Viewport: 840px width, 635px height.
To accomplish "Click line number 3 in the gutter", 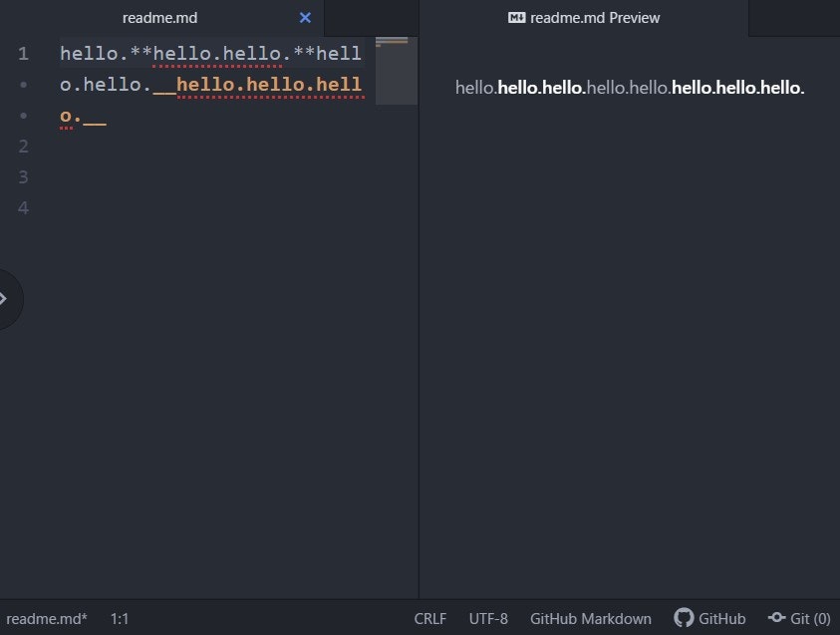I will [x=23, y=176].
